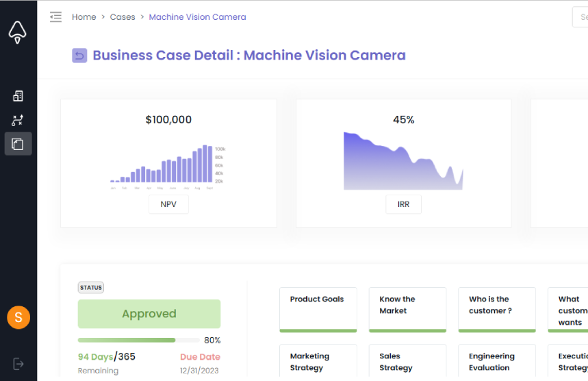Click the IRR label button
This screenshot has width=588, height=381.
(403, 204)
